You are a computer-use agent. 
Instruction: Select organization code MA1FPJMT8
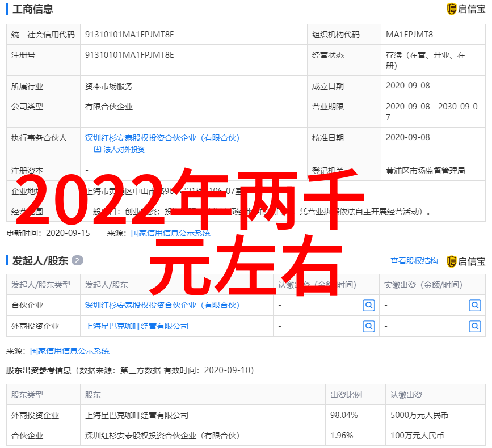click(409, 35)
